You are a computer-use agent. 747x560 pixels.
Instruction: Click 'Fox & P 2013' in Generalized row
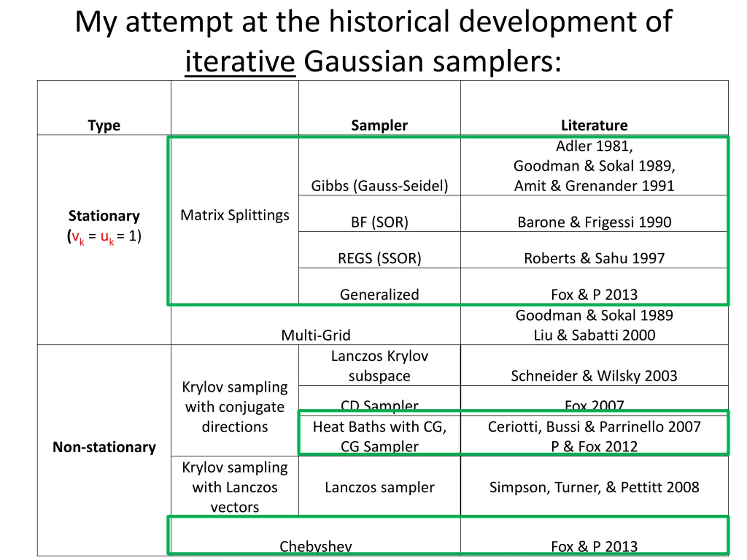tap(594, 295)
